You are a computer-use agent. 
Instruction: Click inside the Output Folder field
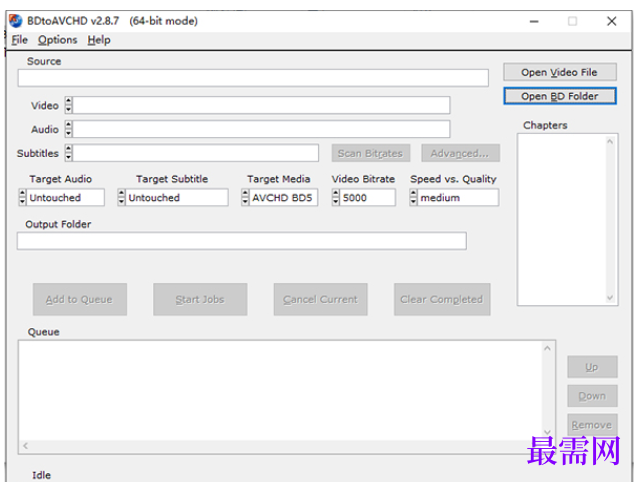pyautogui.click(x=242, y=241)
